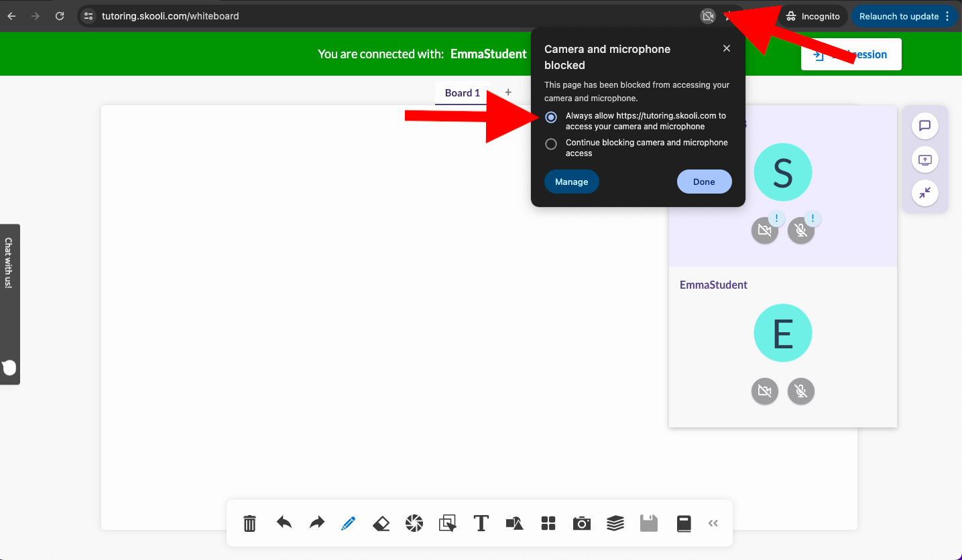Screen dimensions: 962x560
Task: Toggle EmmaStudent's microphone icon
Action: (x=801, y=391)
